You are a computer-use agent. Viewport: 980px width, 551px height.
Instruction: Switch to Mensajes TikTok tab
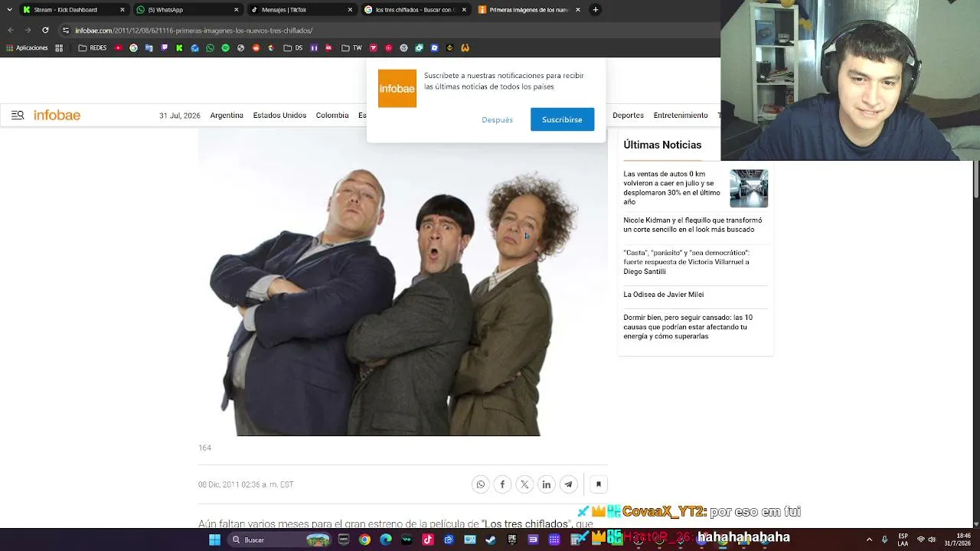coord(302,10)
